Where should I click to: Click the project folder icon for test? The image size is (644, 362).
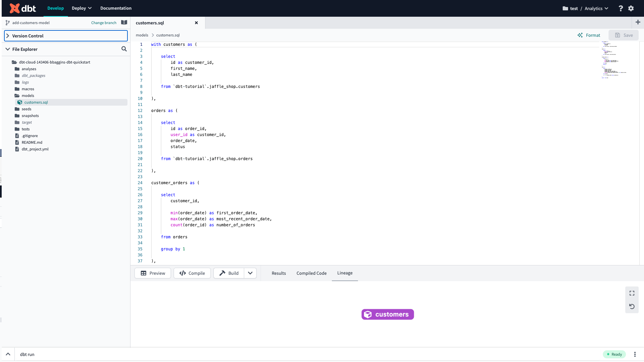coord(565,8)
